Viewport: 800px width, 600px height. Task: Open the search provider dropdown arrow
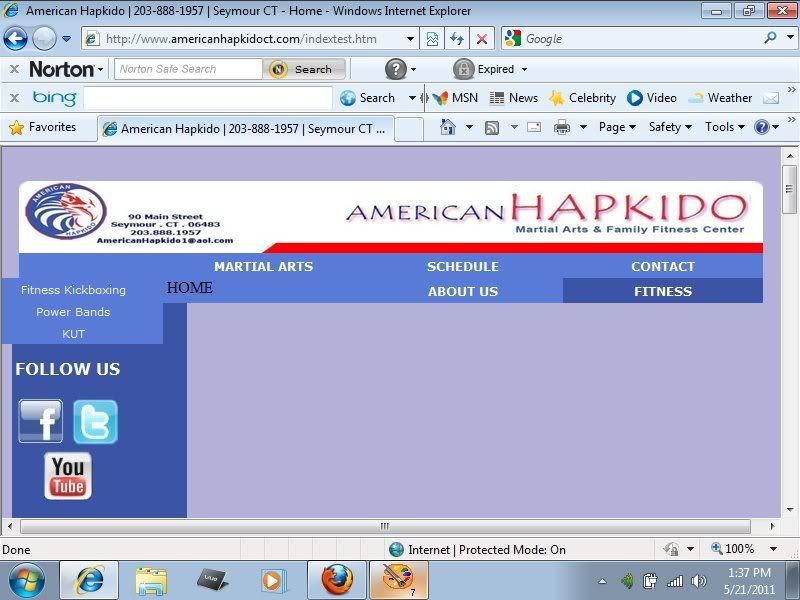click(x=790, y=38)
